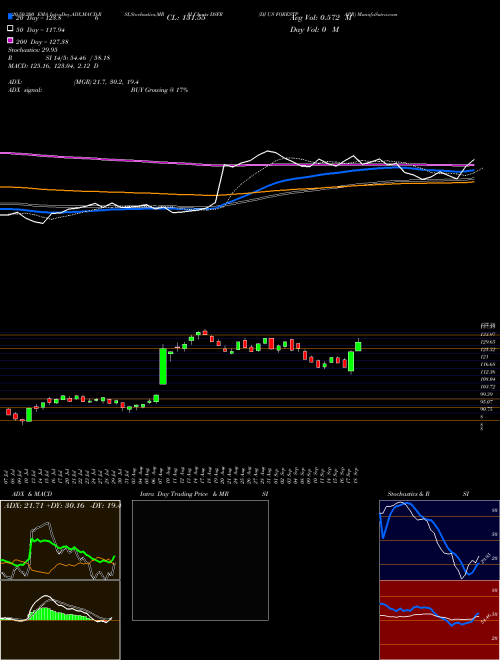
Task: Click the last green candlestick on the chart
Action: [x=358, y=346]
